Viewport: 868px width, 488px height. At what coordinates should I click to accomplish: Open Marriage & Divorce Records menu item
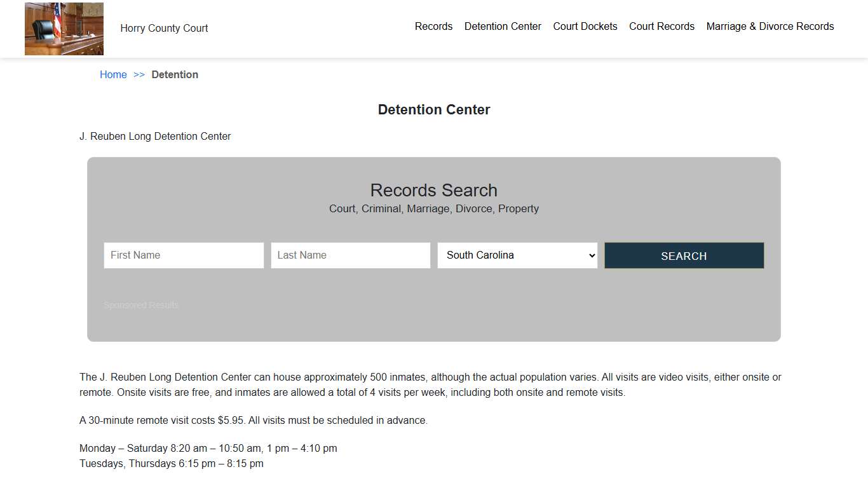(770, 26)
